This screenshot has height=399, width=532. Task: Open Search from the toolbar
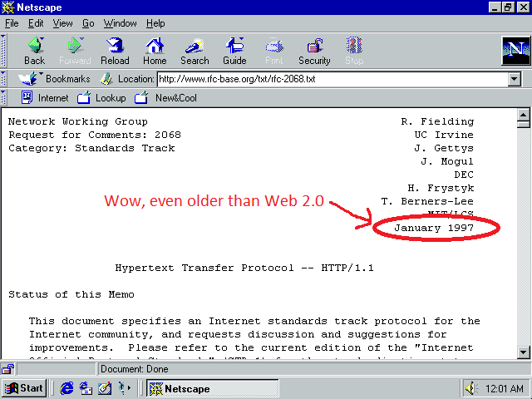tap(195, 51)
